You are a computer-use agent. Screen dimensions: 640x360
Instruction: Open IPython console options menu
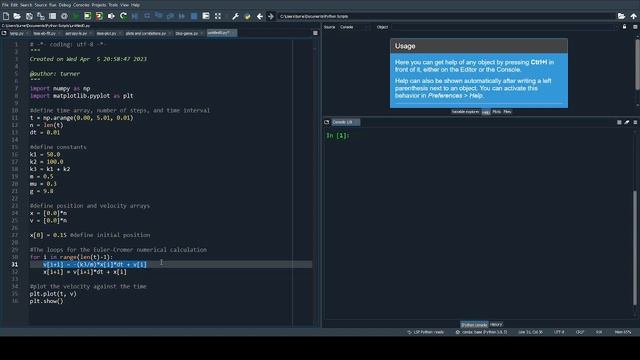tap(635, 122)
